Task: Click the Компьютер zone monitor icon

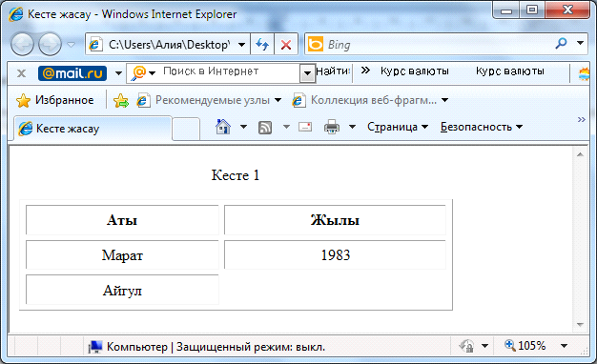Action: pyautogui.click(x=95, y=347)
